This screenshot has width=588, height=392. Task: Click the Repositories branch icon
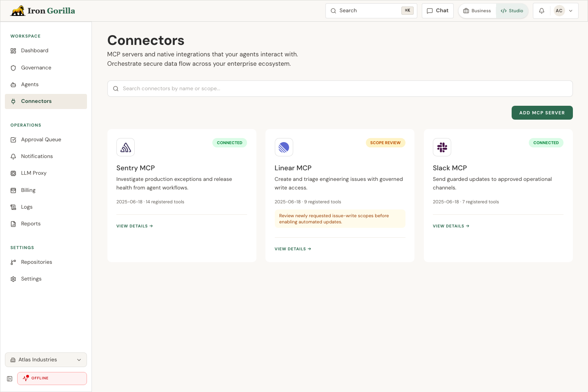click(x=13, y=262)
